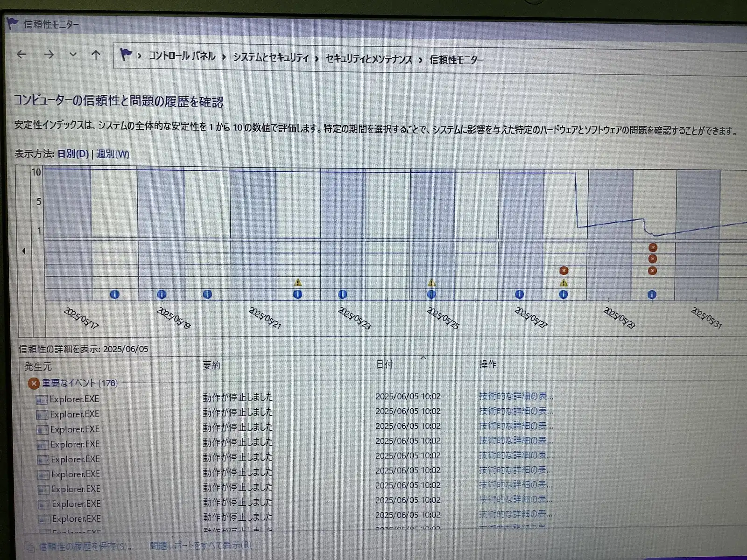Select the application failure icon on 2025/05/30

click(x=653, y=247)
